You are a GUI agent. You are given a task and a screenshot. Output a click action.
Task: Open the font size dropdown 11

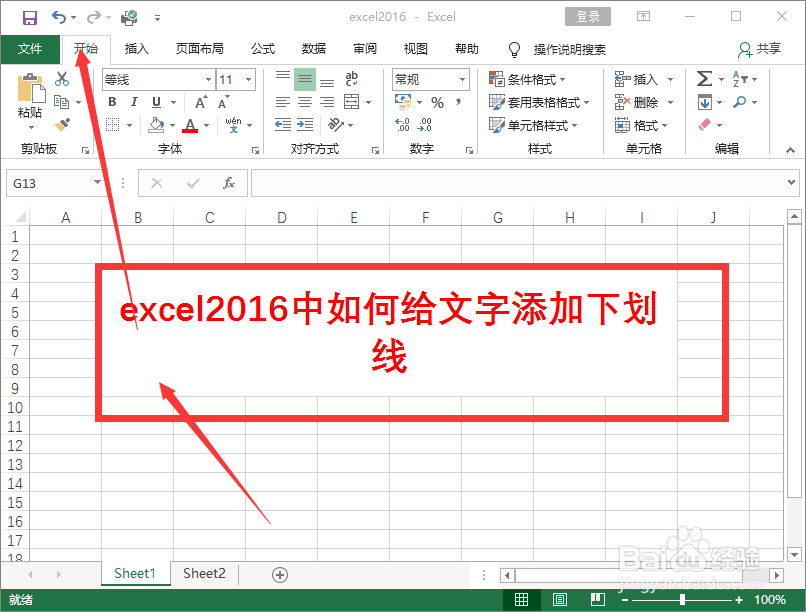point(249,80)
